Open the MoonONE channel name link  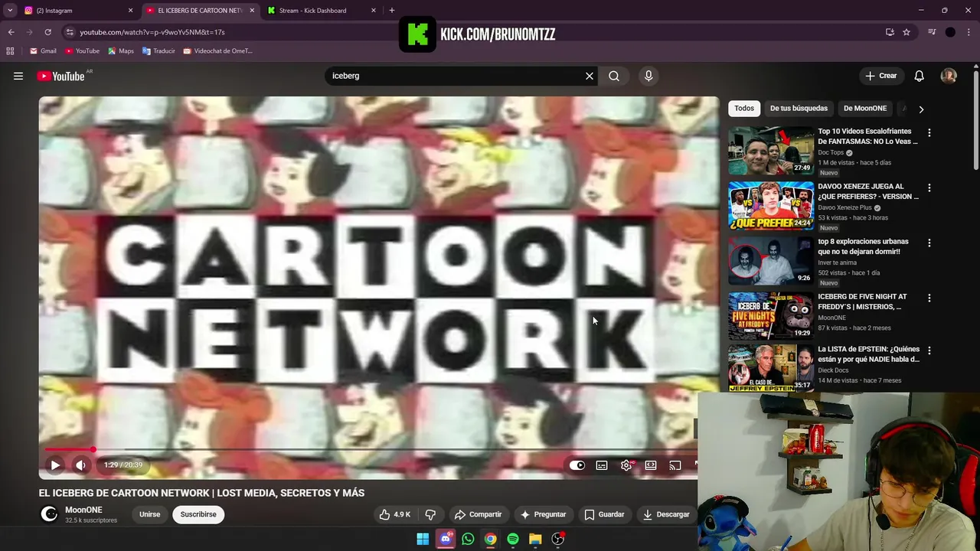tap(83, 510)
